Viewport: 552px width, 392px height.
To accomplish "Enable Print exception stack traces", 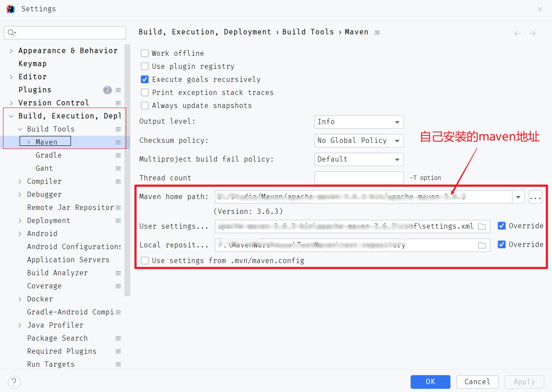I will 145,92.
